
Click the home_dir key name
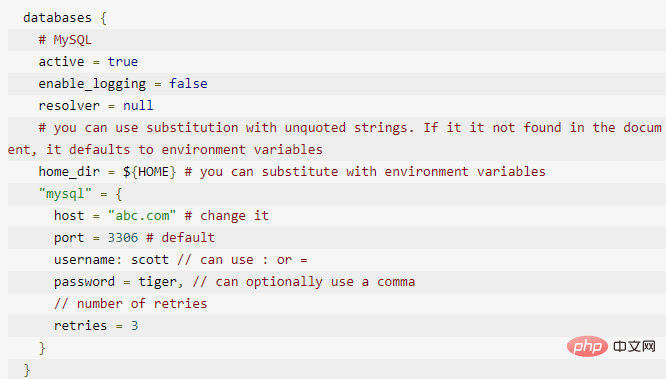(x=69, y=172)
